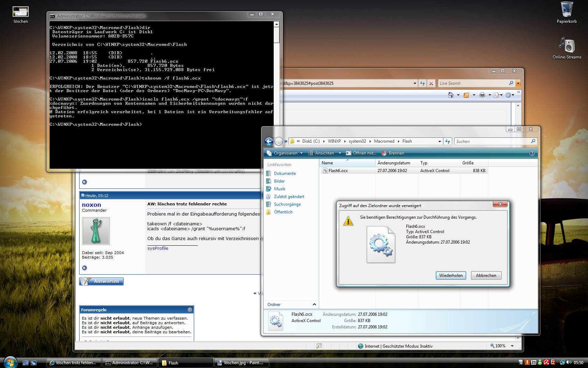Expand the Explorer recent pages arrow
This screenshot has width=588, height=368.
[x=286, y=142]
